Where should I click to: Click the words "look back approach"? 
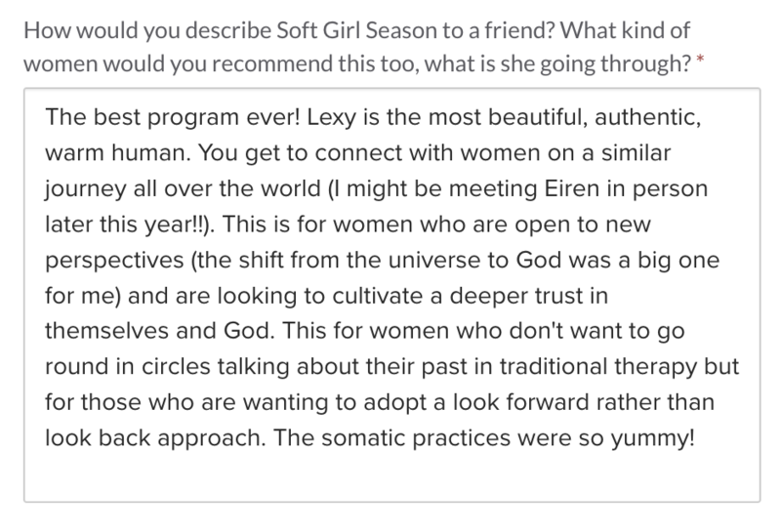click(155, 439)
